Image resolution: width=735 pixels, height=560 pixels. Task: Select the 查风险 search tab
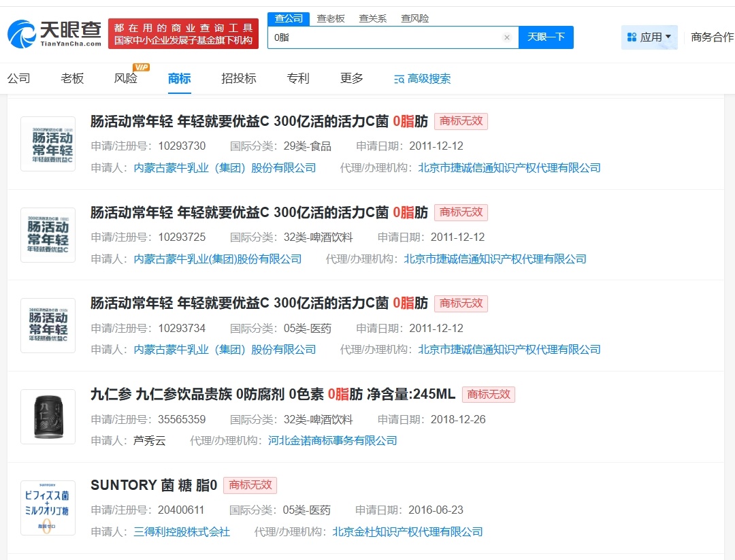tap(415, 19)
